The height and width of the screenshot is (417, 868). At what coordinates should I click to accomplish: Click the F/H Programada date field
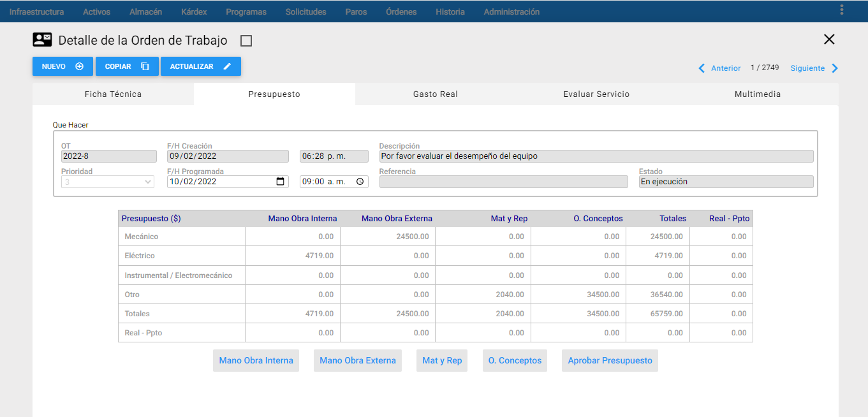pos(228,182)
